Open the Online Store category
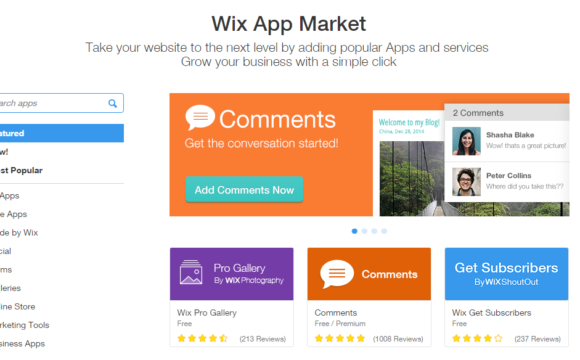The image size is (580, 360). (18, 307)
